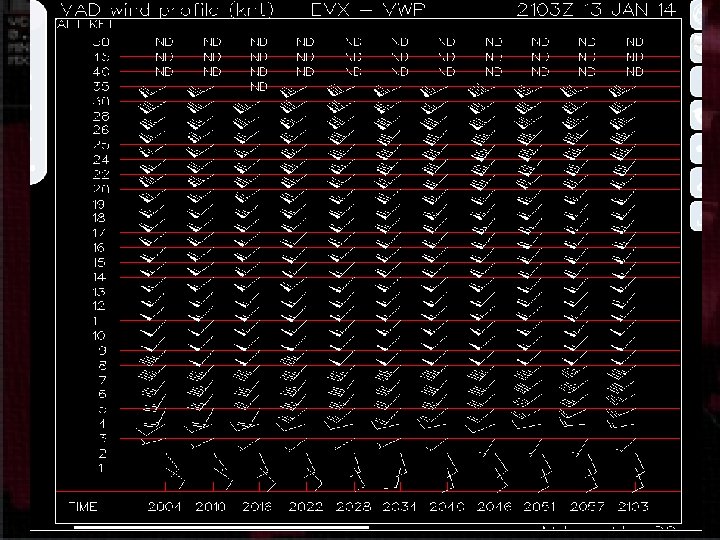Select the altitude label 13
This screenshot has width=720, height=540.
click(99, 292)
